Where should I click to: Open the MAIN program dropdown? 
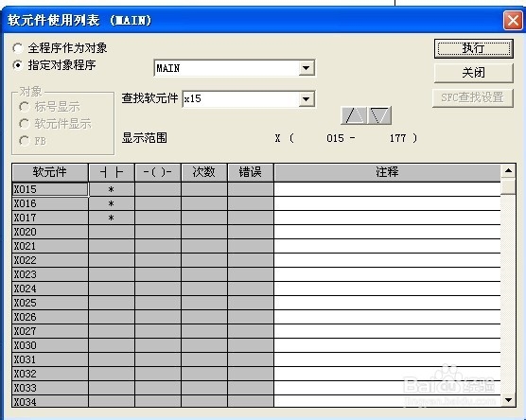click(306, 68)
